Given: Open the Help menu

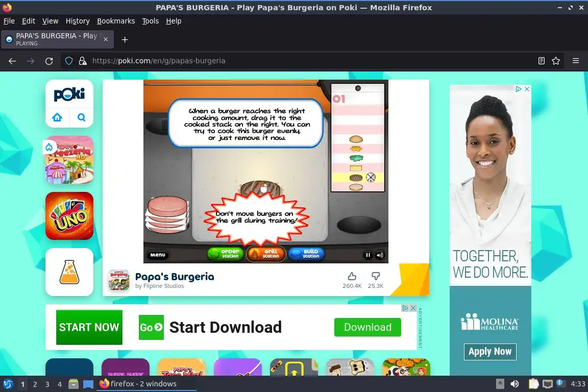Looking at the screenshot, I should 174,21.
